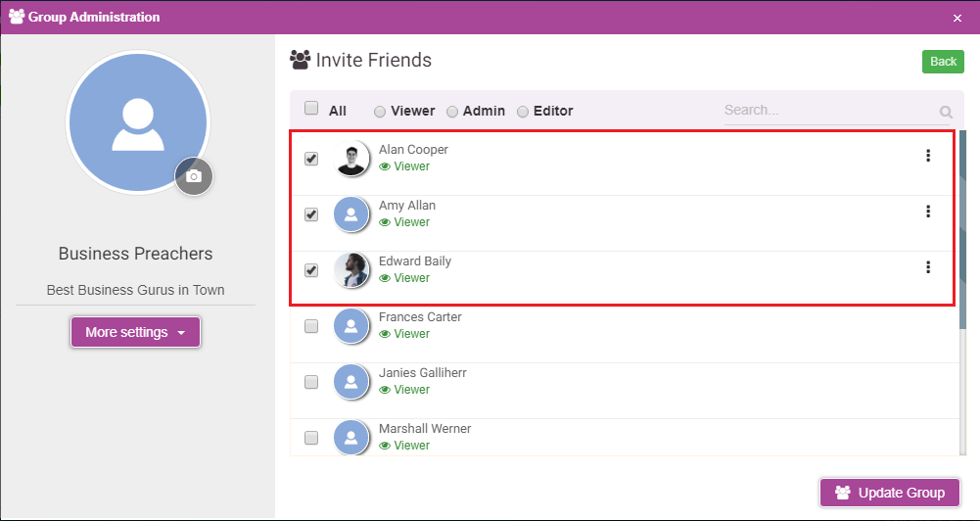
Task: Select the Editor radio button
Action: 523,112
